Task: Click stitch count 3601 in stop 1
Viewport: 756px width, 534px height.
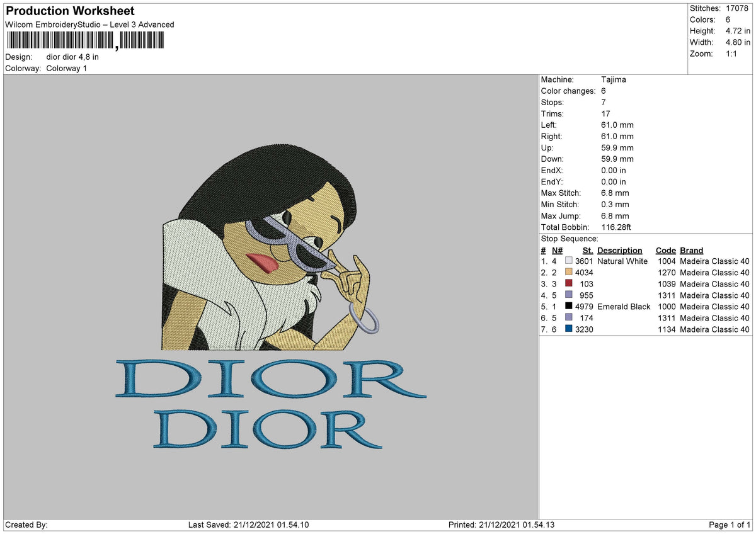Action: click(x=585, y=261)
